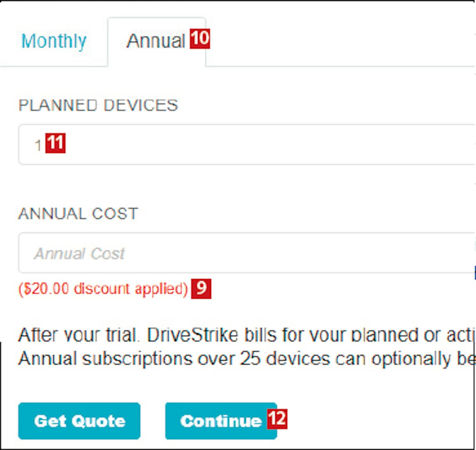Tap red callout marker 12
The width and height of the screenshot is (476, 450).
tap(277, 419)
